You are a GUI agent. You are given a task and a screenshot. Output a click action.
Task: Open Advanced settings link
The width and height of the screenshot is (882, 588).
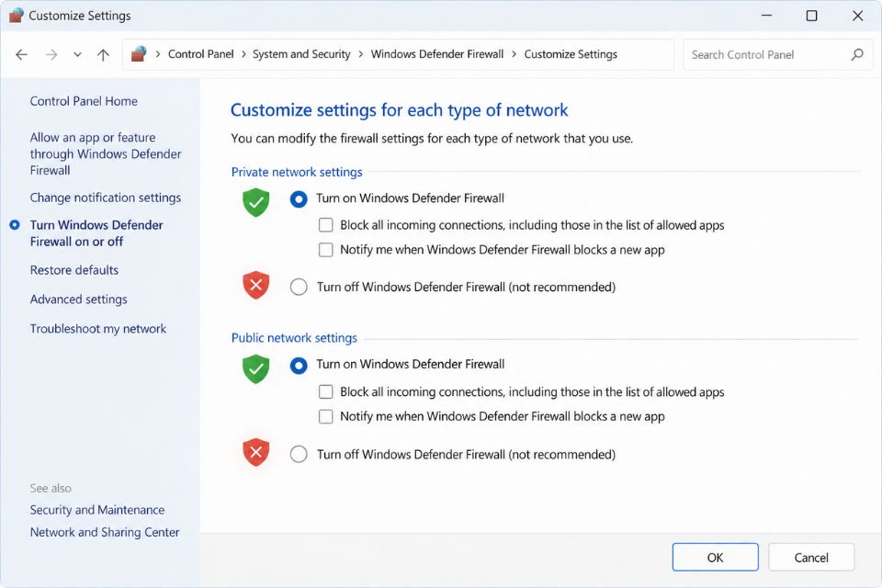point(79,300)
